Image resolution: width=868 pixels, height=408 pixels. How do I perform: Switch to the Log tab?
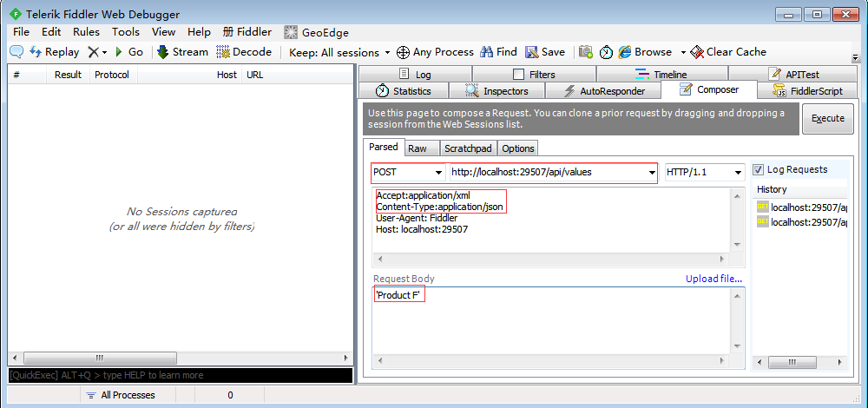tap(415, 74)
